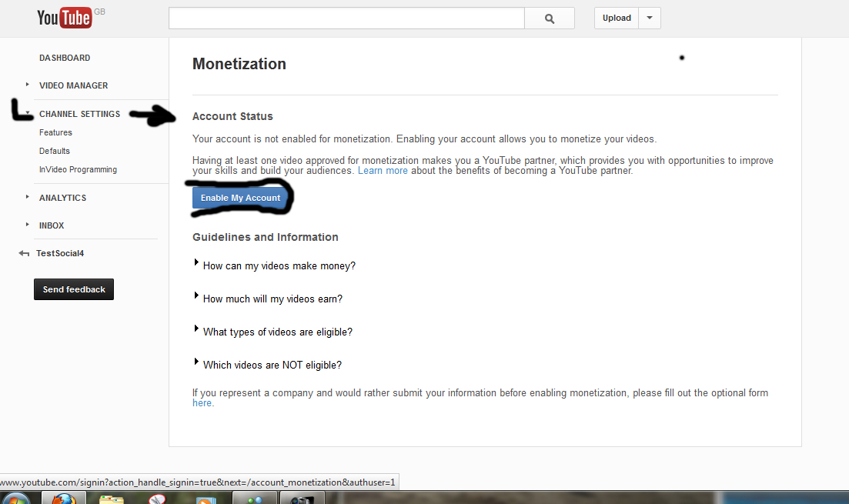Viewport: 849px width, 504px height.
Task: Open Defaults under Channel Settings
Action: [x=54, y=151]
